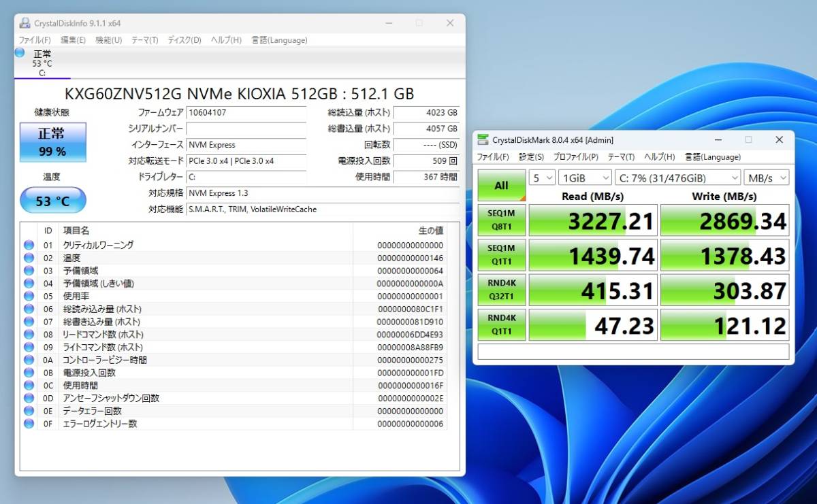817x504 pixels.
Task: Run the RND4K Q32T1 test button
Action: [502, 290]
